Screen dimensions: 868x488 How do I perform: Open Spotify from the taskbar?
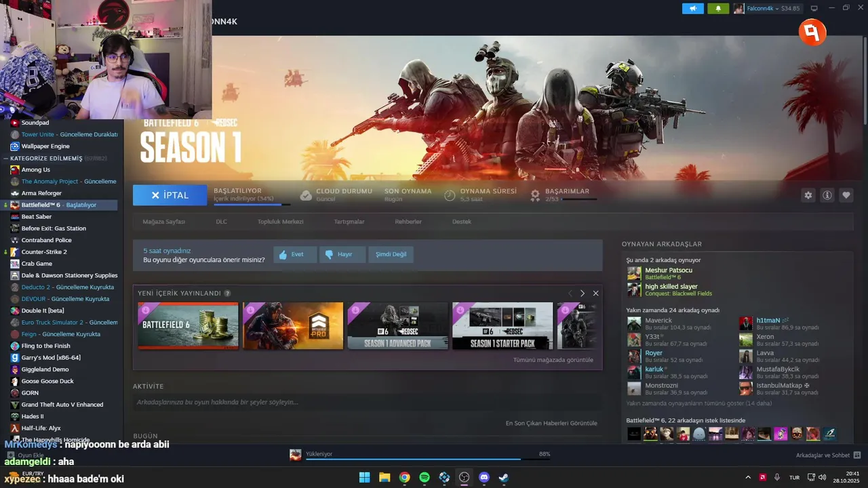click(425, 477)
